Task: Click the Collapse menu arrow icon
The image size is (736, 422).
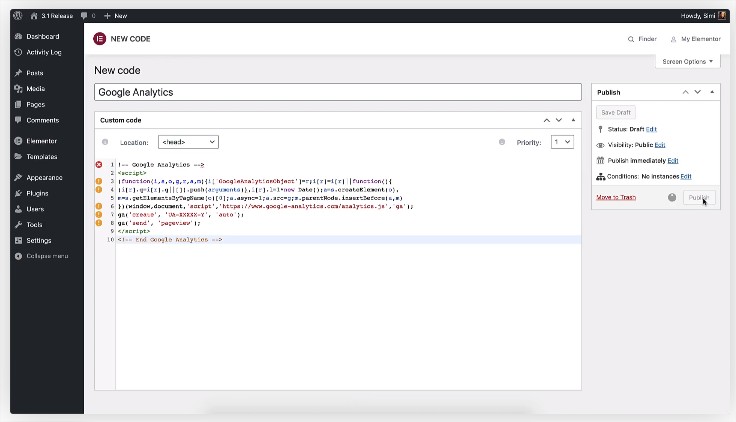Action: 18,256
